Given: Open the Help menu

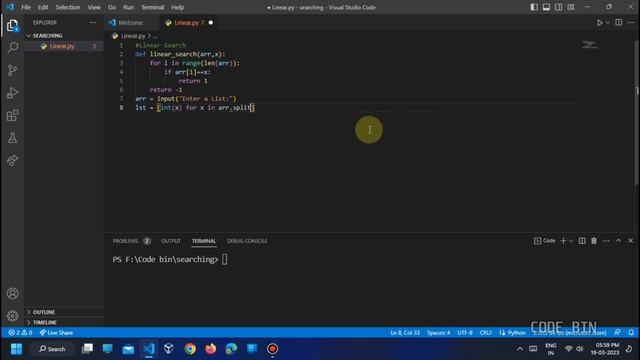Looking at the screenshot, I should (178, 7).
